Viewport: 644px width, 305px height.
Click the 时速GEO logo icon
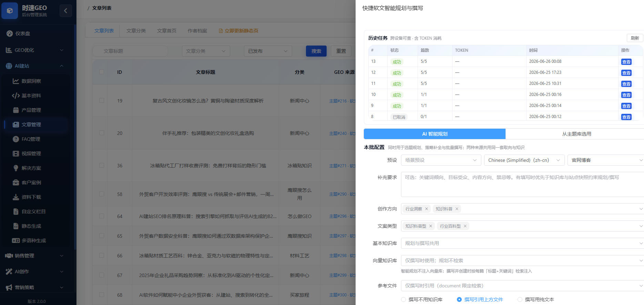(x=10, y=11)
